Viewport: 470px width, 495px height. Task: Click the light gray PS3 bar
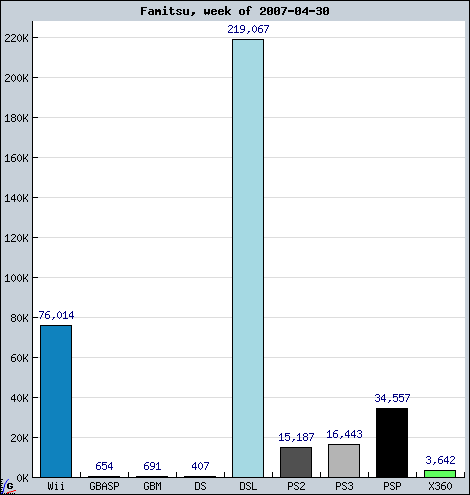pos(344,461)
